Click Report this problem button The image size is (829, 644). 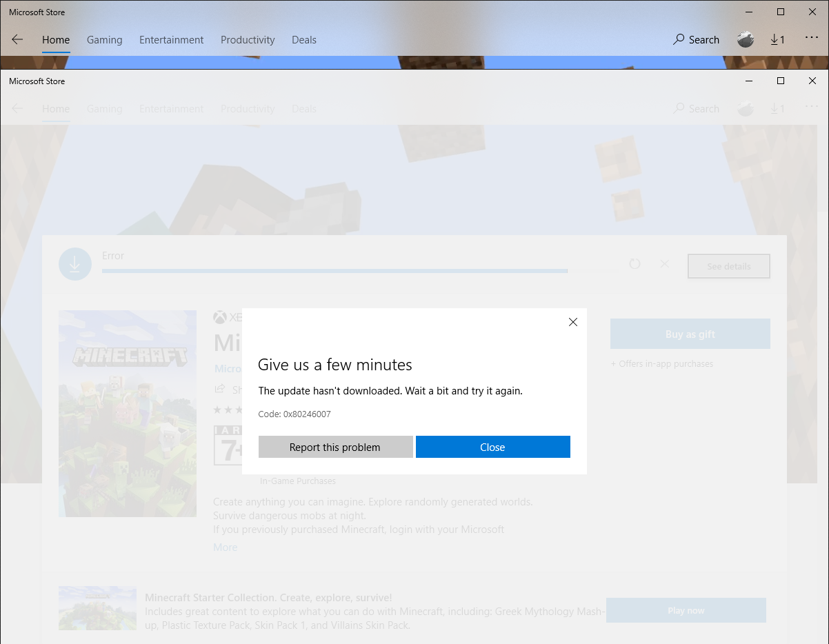tap(335, 447)
